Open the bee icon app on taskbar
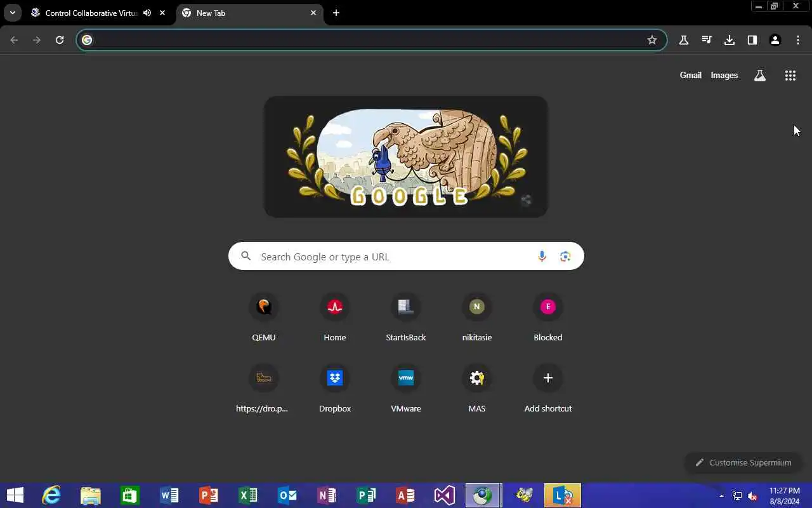812x508 pixels. 524,495
